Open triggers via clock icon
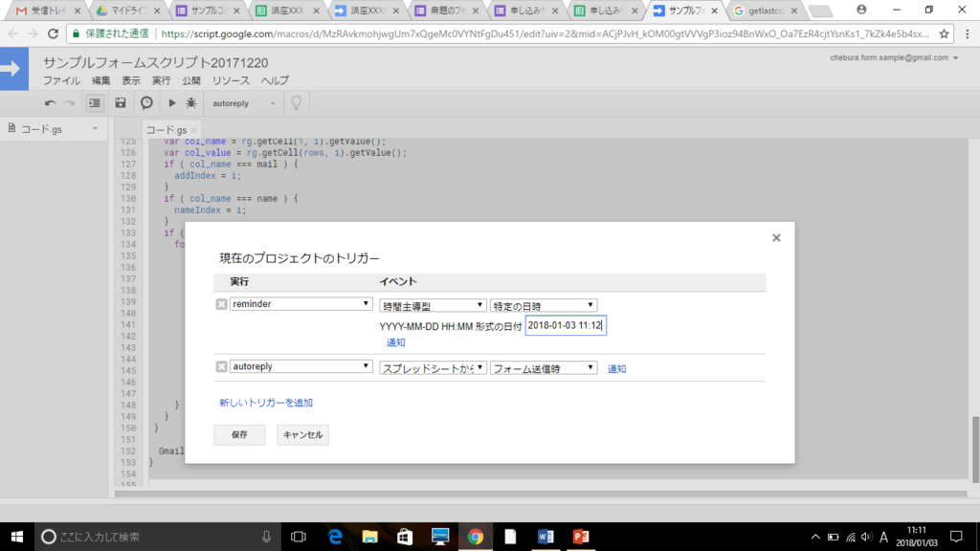The height and width of the screenshot is (551, 980). pos(146,103)
